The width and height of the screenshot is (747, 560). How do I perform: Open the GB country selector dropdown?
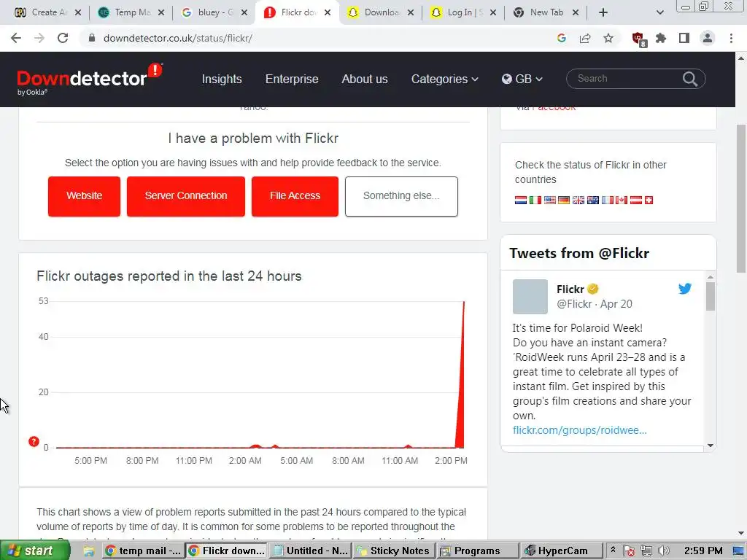(x=522, y=79)
